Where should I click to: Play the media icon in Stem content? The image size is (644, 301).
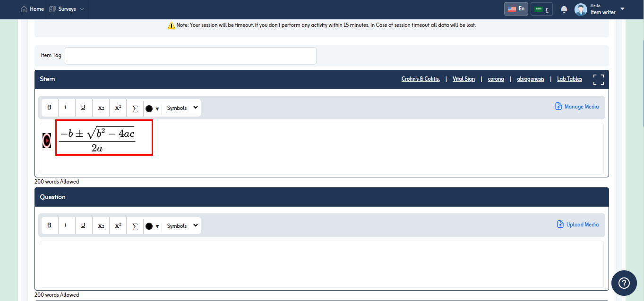tap(47, 140)
